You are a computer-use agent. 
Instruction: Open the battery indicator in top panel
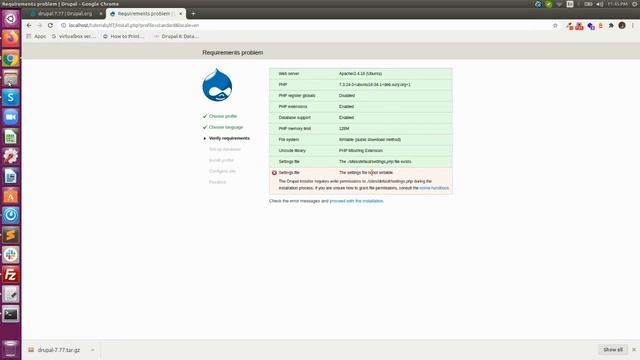[x=588, y=4]
